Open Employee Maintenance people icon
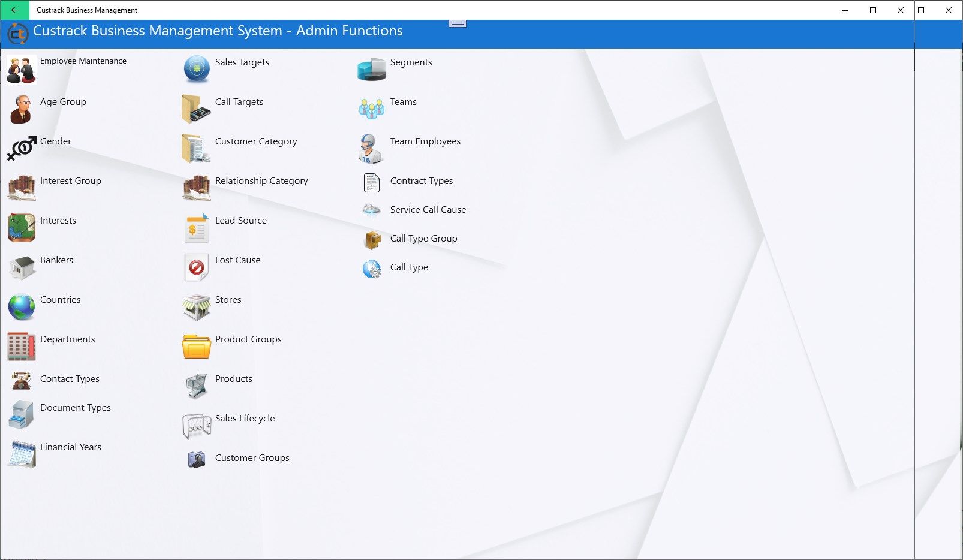 tap(22, 70)
